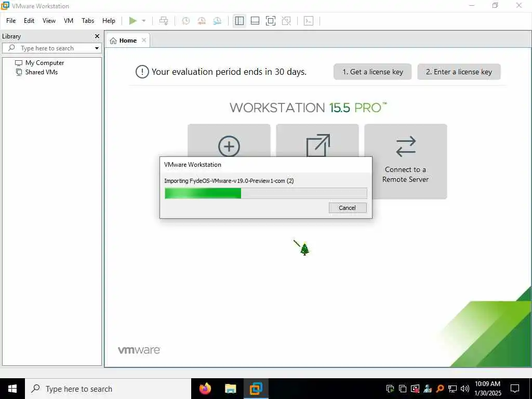Open the notification center icon
This screenshot has width=532, height=399.
click(515, 389)
